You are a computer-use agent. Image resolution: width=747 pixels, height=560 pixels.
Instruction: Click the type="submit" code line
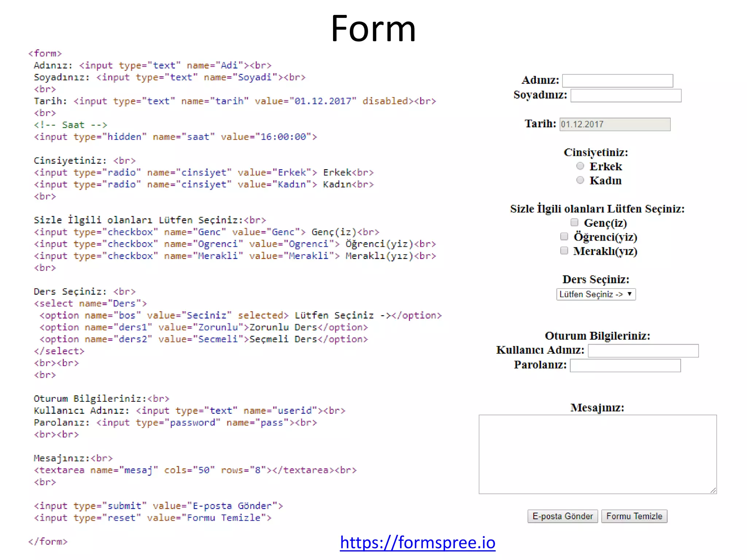158,506
